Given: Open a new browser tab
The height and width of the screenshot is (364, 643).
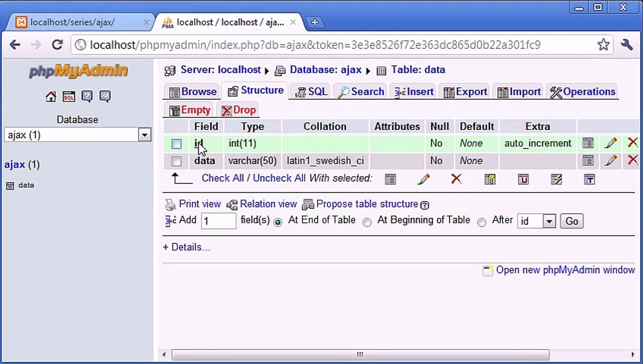Looking at the screenshot, I should 314,22.
